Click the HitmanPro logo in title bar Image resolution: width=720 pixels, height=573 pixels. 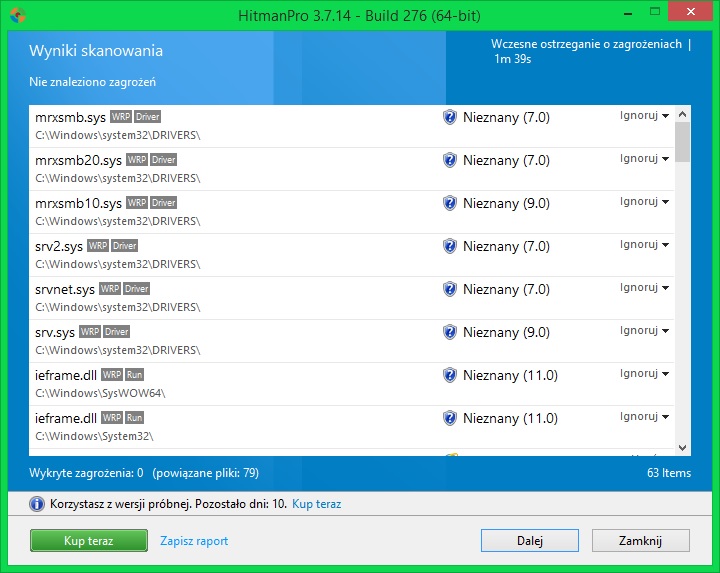(17, 15)
